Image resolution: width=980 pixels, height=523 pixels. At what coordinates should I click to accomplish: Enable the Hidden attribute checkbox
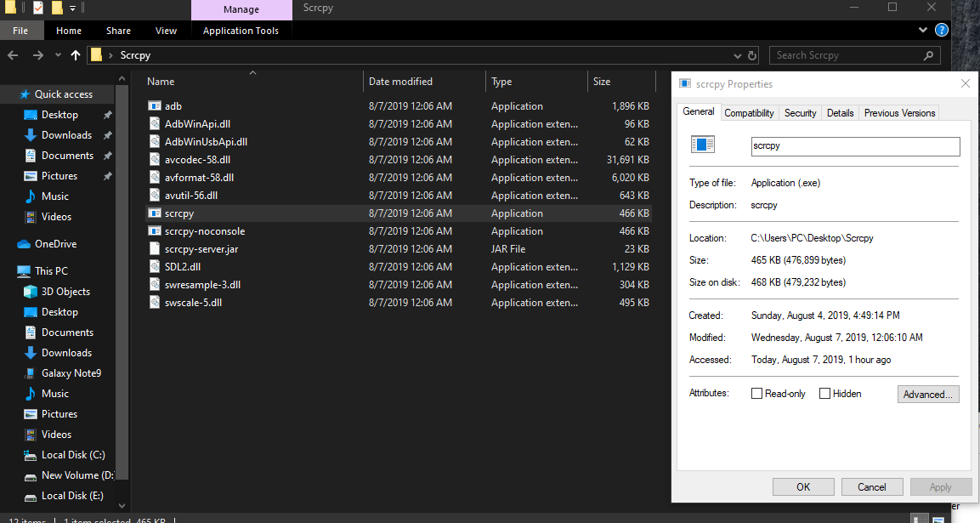pos(824,393)
